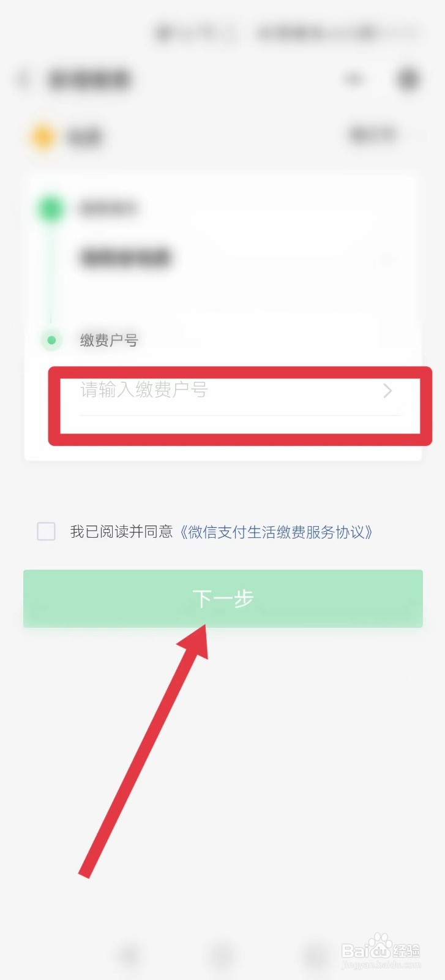This screenshot has height=980, width=445.
Task: Tap the circular mini-program close icon
Action: coord(408,79)
